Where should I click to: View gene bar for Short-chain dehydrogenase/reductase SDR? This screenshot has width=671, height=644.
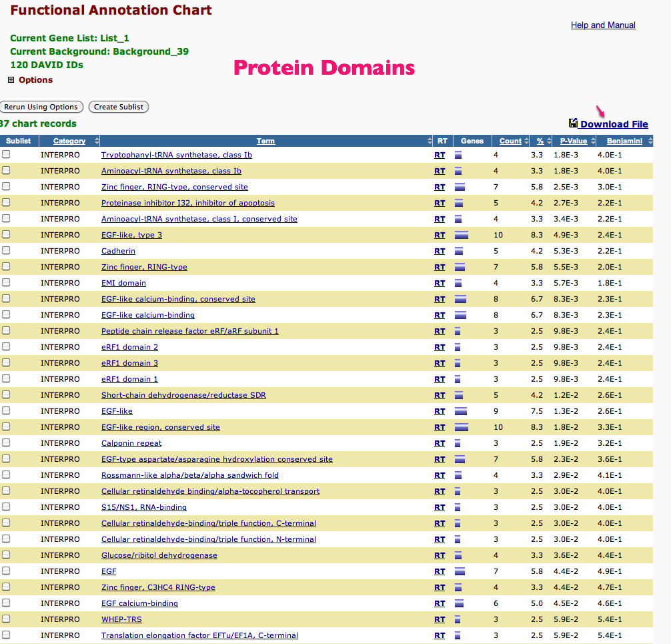click(x=459, y=395)
